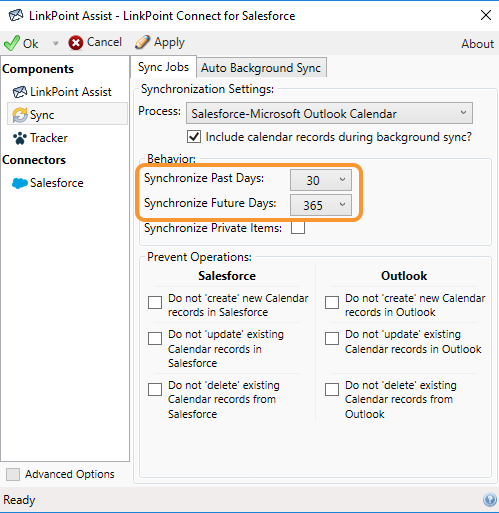
Task: Select LinkPoint Assist in Components
Action: click(x=71, y=92)
